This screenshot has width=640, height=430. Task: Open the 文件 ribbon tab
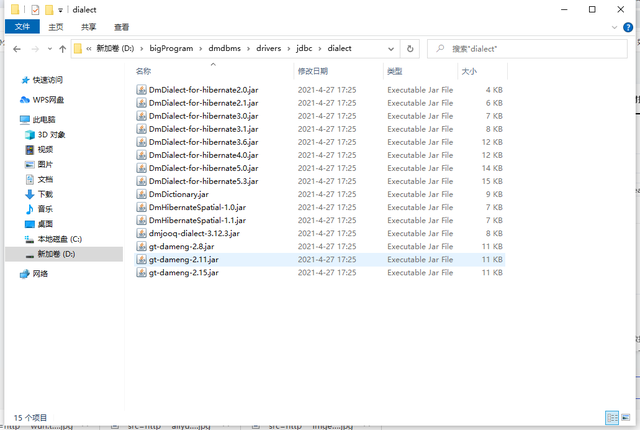(22, 27)
